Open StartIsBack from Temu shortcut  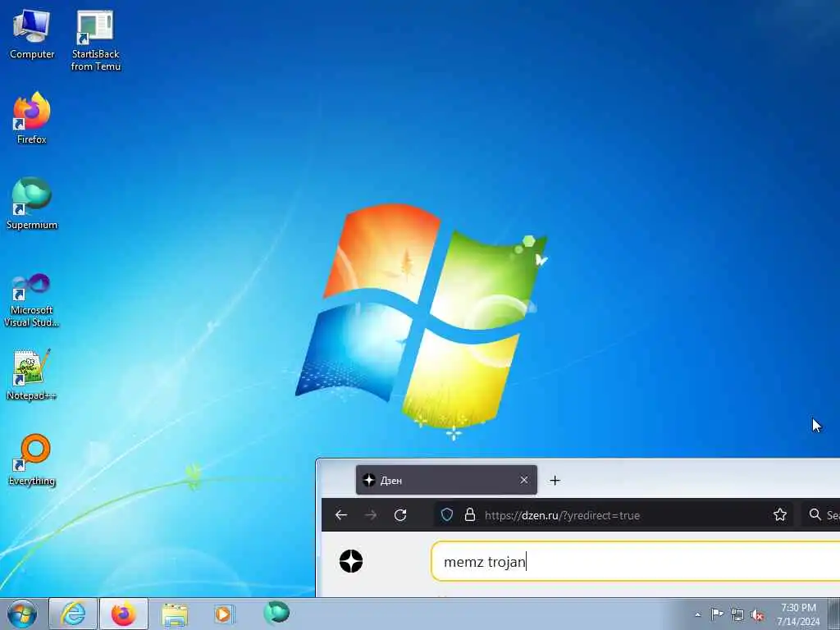point(95,40)
